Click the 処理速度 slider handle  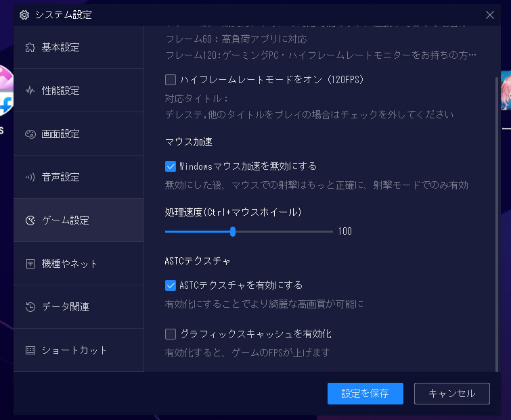click(233, 231)
